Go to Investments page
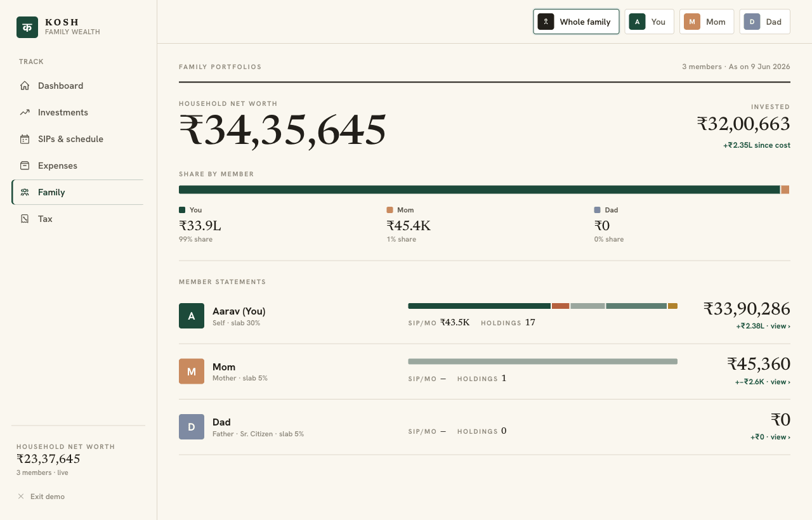The height and width of the screenshot is (520, 812). 77,112
